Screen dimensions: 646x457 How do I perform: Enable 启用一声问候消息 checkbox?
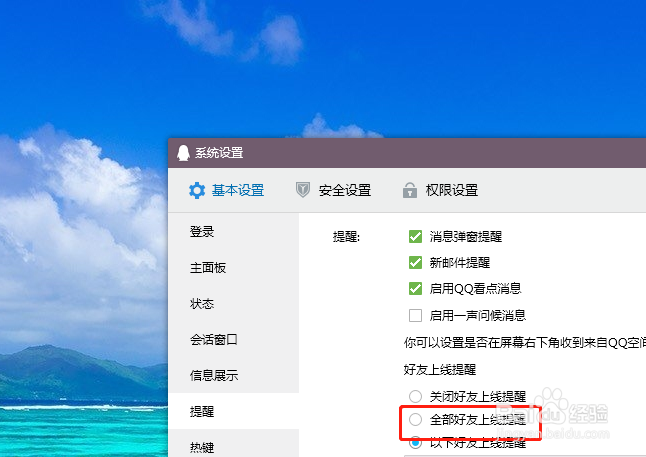pos(415,316)
